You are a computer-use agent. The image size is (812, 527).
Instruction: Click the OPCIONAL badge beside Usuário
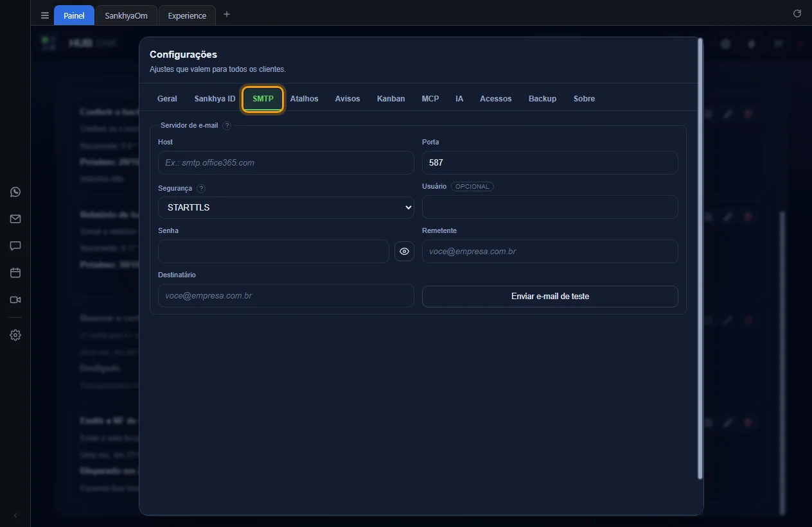coord(472,187)
